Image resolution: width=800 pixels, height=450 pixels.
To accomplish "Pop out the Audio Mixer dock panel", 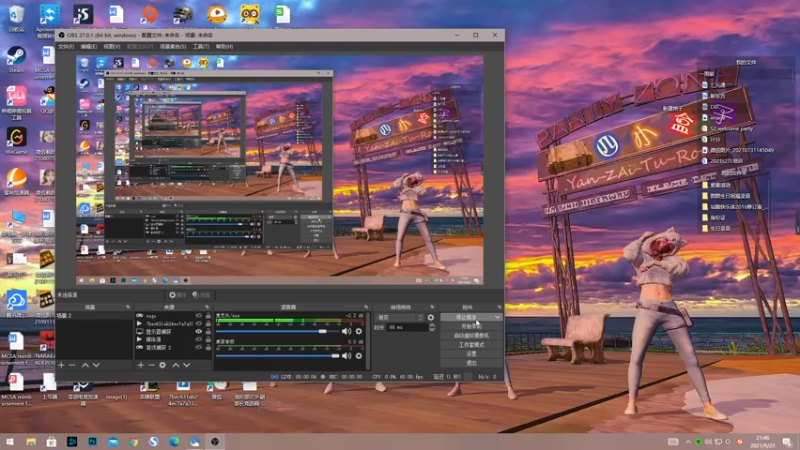I will click(366, 307).
